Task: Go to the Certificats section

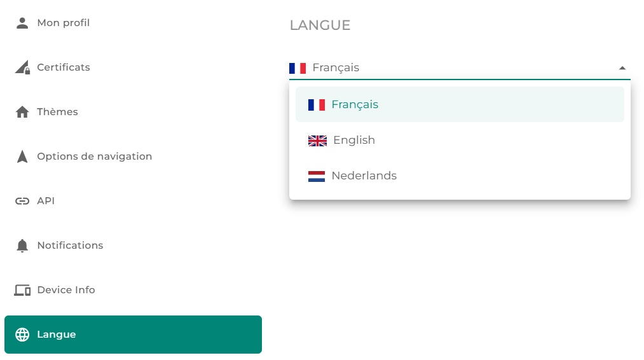Action: pos(64,67)
